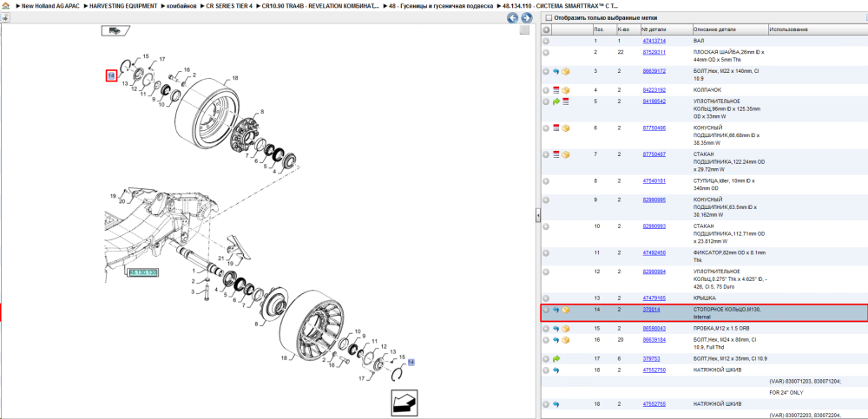The image size is (868, 419).
Task: Click the package icon in row 7
Action: (566, 154)
